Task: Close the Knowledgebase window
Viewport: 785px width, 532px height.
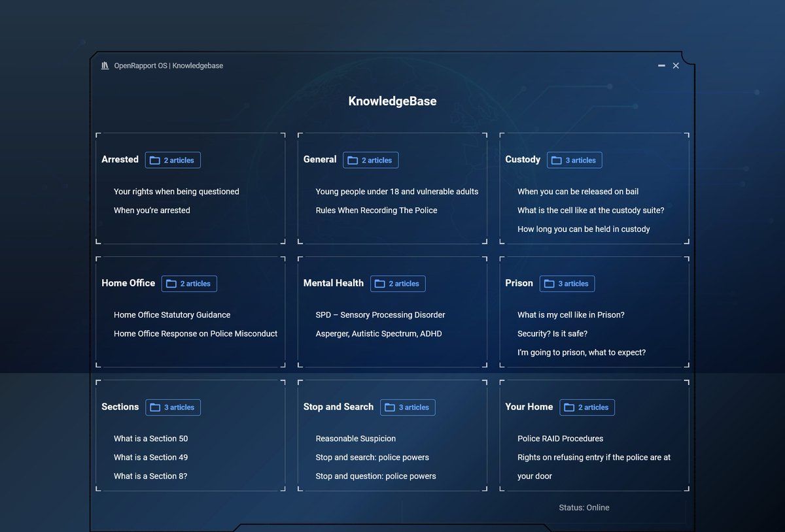Action: 676,65
